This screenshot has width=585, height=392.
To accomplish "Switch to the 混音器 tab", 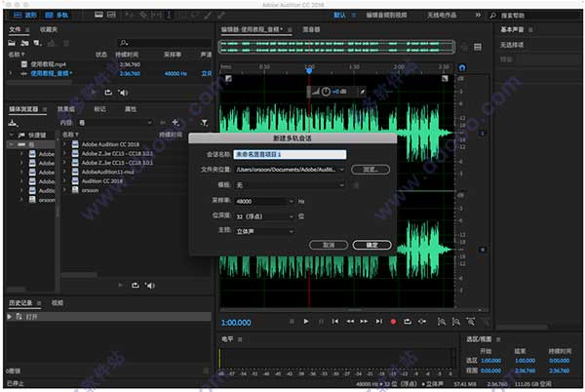I will click(x=311, y=29).
